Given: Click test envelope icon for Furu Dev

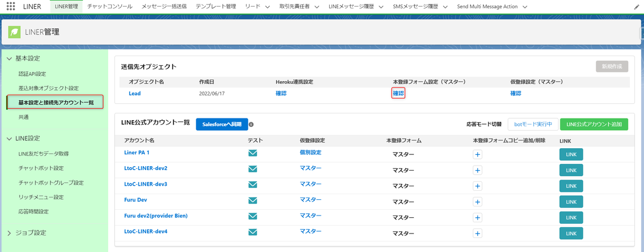Looking at the screenshot, I should coord(252,200).
